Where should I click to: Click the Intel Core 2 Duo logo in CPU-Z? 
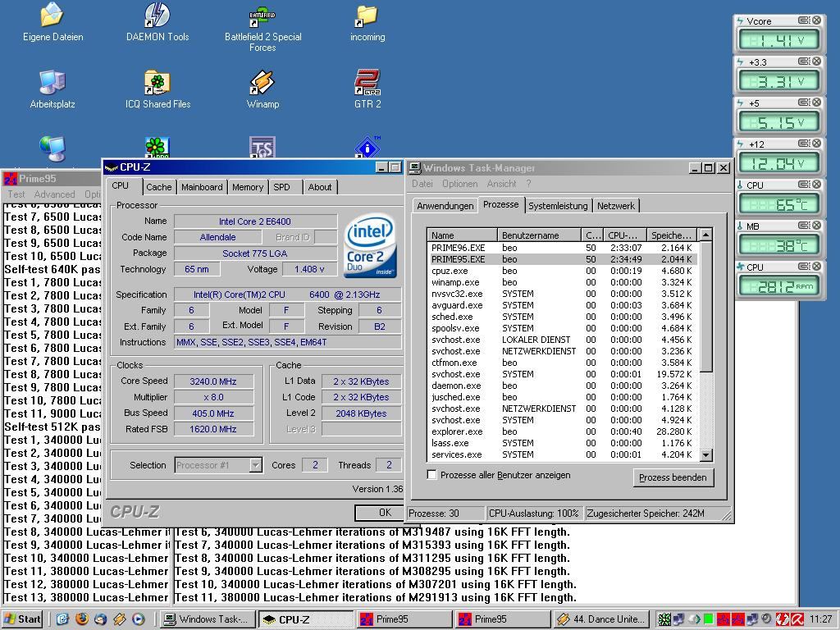(370, 246)
